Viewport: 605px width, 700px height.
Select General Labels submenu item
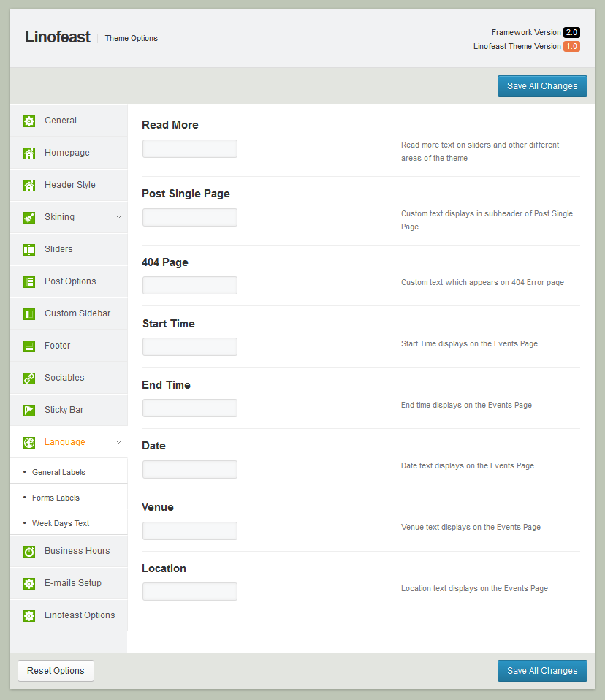pos(58,472)
